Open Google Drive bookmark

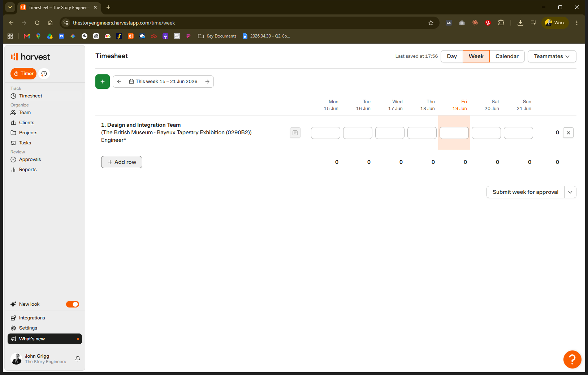50,36
